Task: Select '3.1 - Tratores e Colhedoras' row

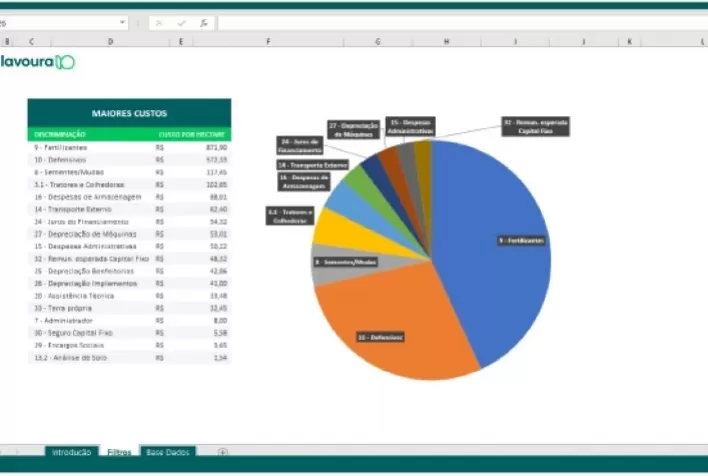Action: click(x=129, y=185)
